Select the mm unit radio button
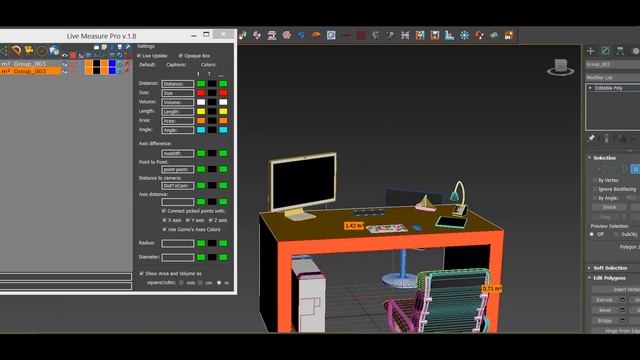 182,282
